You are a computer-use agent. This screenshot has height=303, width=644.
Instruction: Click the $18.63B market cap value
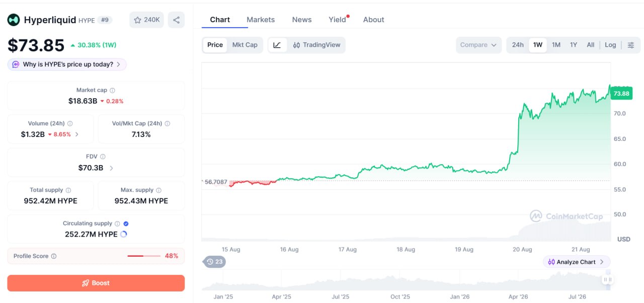[x=83, y=101]
